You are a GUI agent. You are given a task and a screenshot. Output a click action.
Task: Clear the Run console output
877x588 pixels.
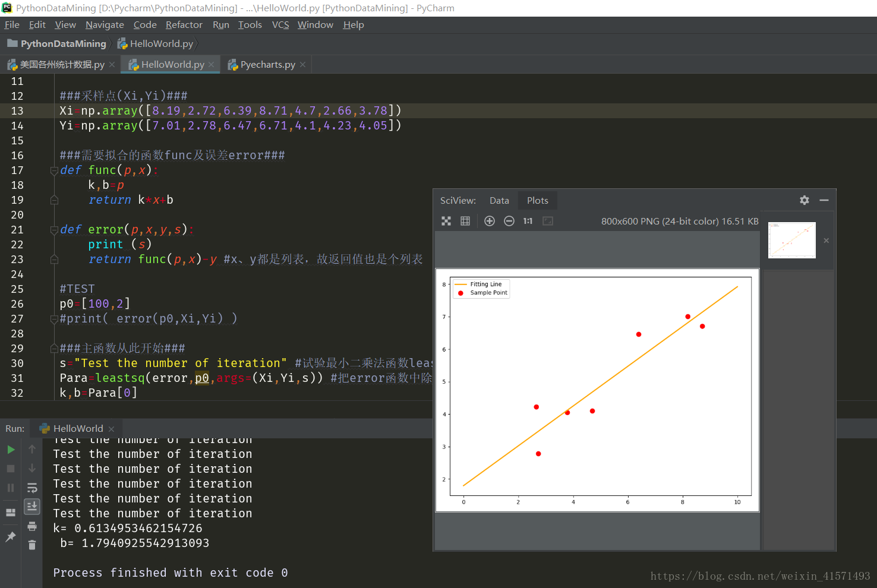pyautogui.click(x=31, y=545)
